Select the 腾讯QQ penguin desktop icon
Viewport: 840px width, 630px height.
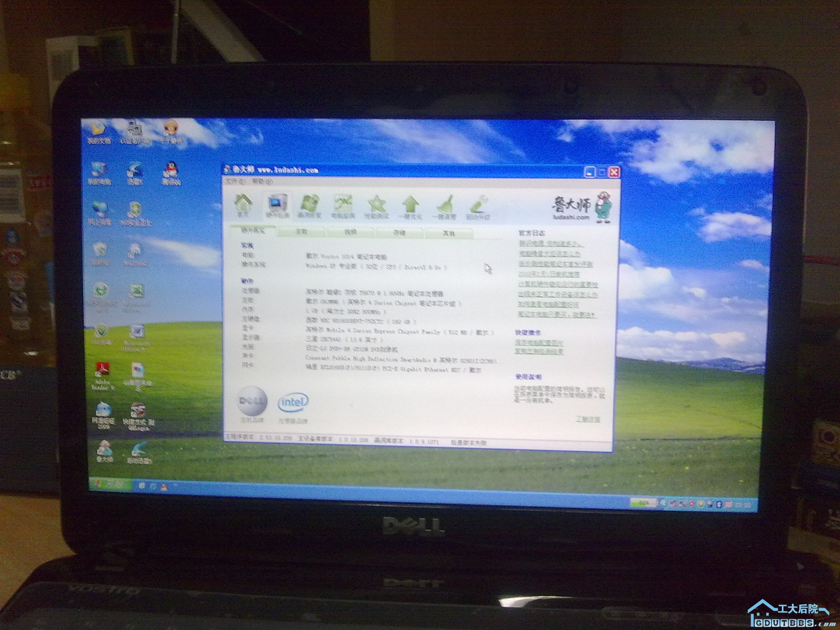click(171, 173)
